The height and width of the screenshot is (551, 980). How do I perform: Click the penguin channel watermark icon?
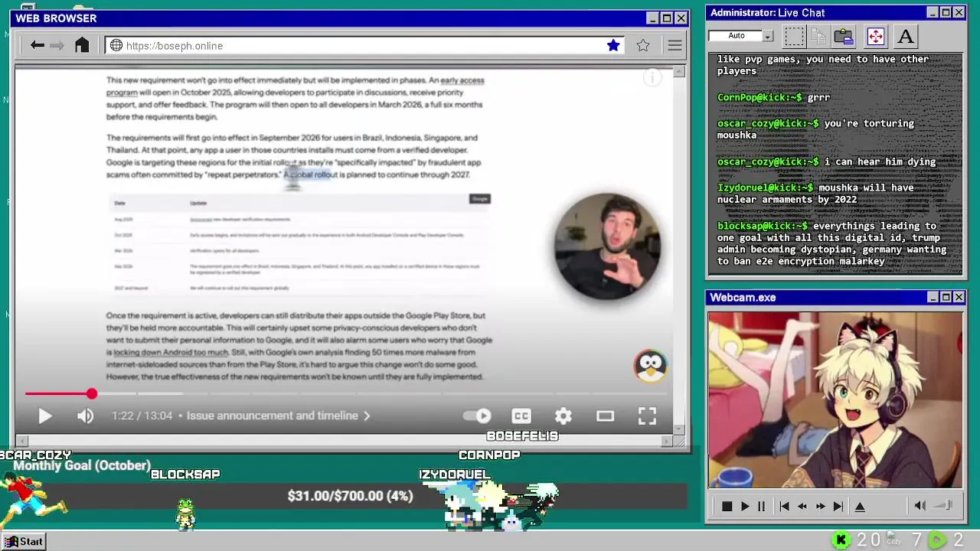click(x=650, y=366)
